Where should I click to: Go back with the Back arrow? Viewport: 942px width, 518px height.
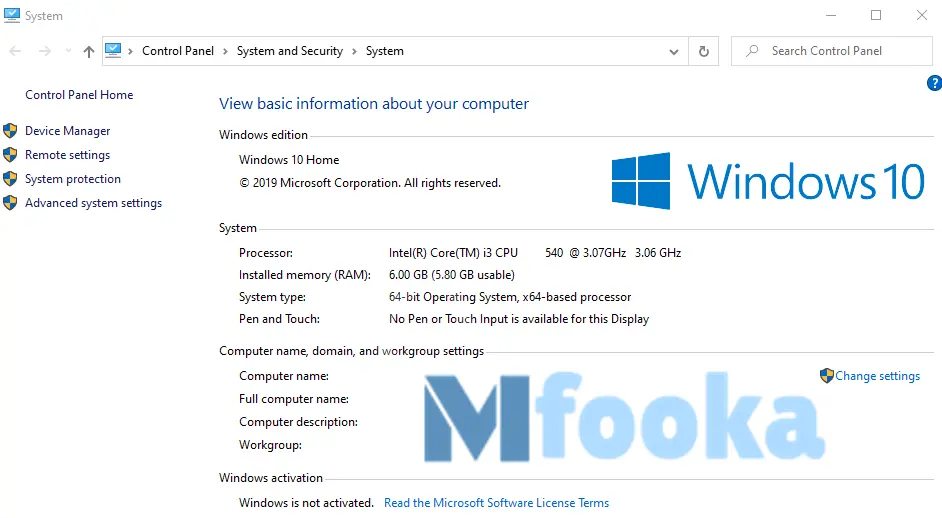tap(16, 52)
